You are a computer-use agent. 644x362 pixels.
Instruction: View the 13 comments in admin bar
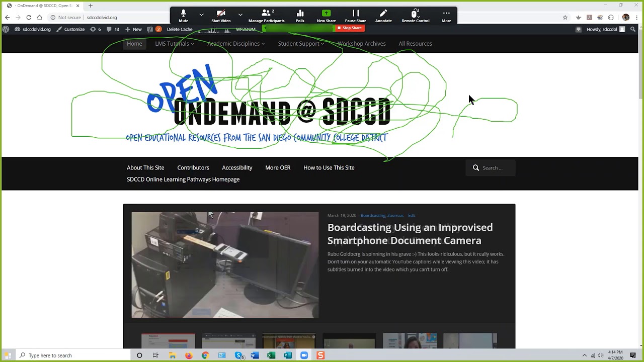pos(113,29)
